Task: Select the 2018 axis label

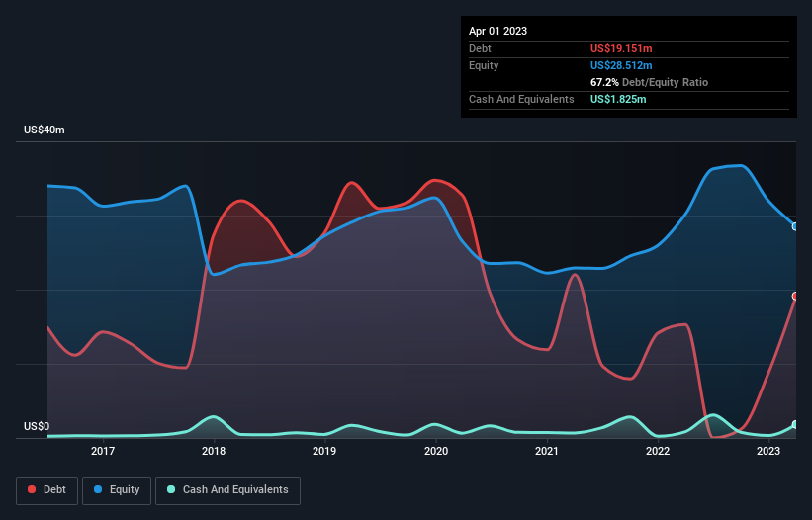Action: [214, 451]
